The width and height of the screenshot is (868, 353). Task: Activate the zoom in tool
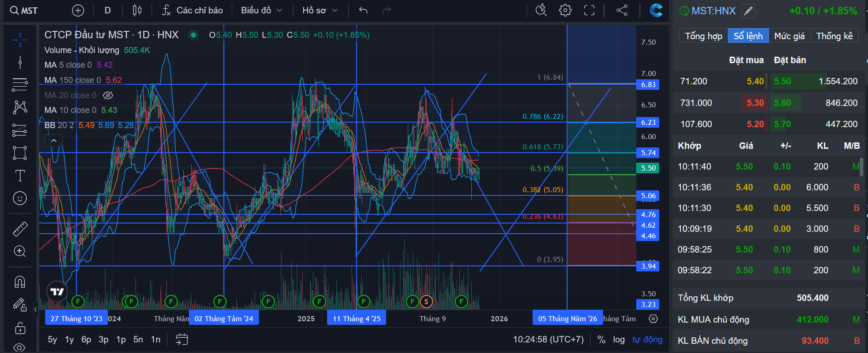click(x=20, y=251)
